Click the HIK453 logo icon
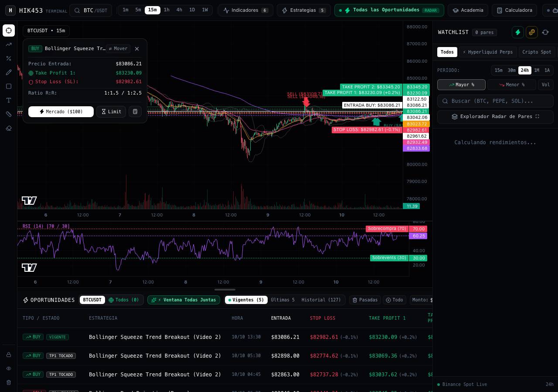This screenshot has height=392, width=558. (10, 10)
